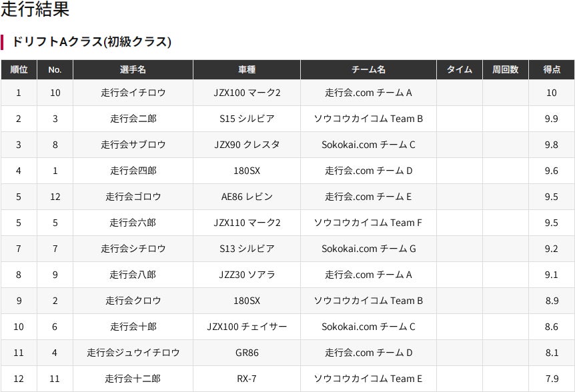Click team Sokokai.com チーム G
The width and height of the screenshot is (575, 392).
tap(368, 249)
